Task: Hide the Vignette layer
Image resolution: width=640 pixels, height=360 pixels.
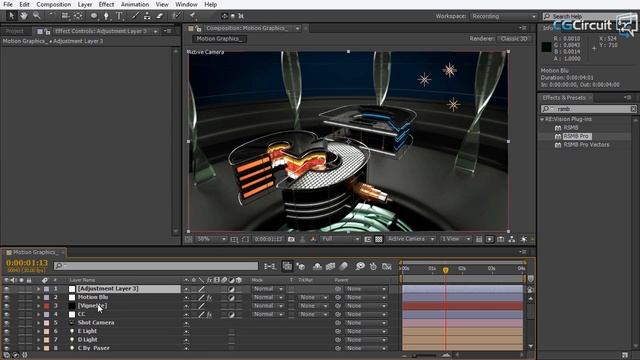Action: click(6, 306)
